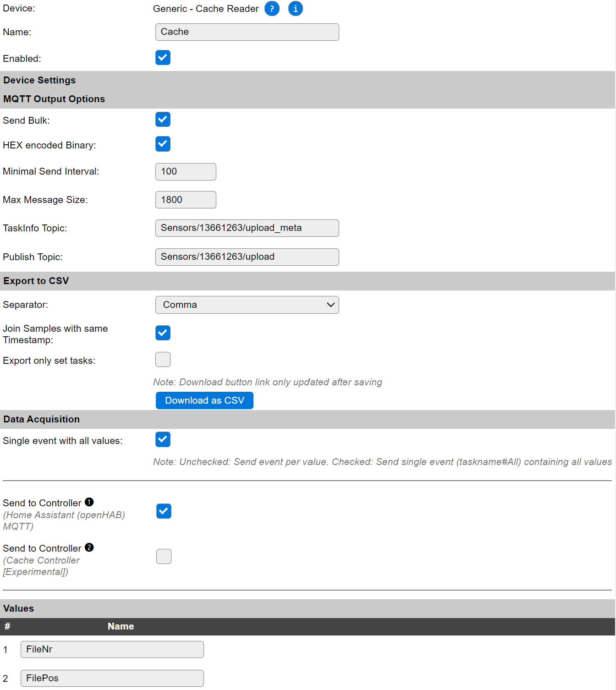The image size is (616, 690).
Task: Click the Values section heading
Action: pyautogui.click(x=19, y=608)
